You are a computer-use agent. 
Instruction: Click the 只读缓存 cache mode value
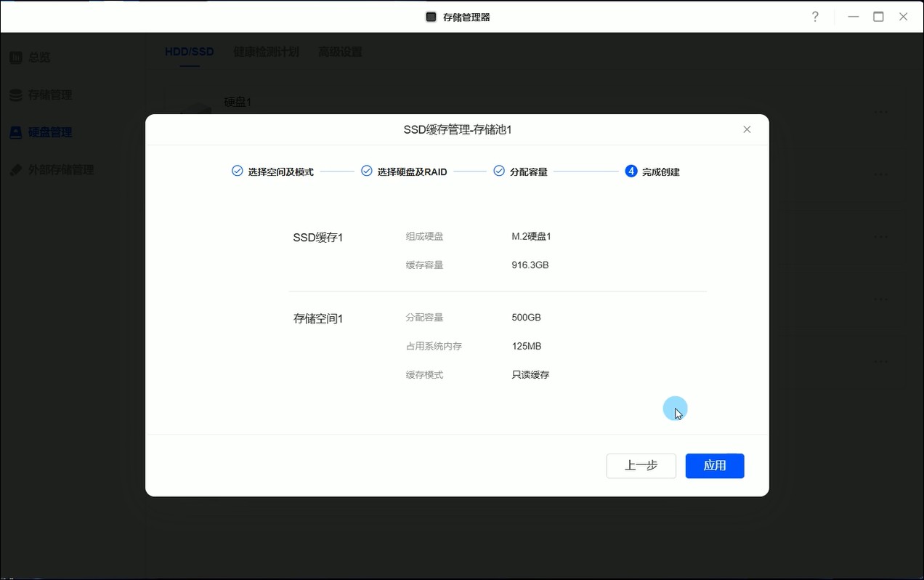point(530,375)
